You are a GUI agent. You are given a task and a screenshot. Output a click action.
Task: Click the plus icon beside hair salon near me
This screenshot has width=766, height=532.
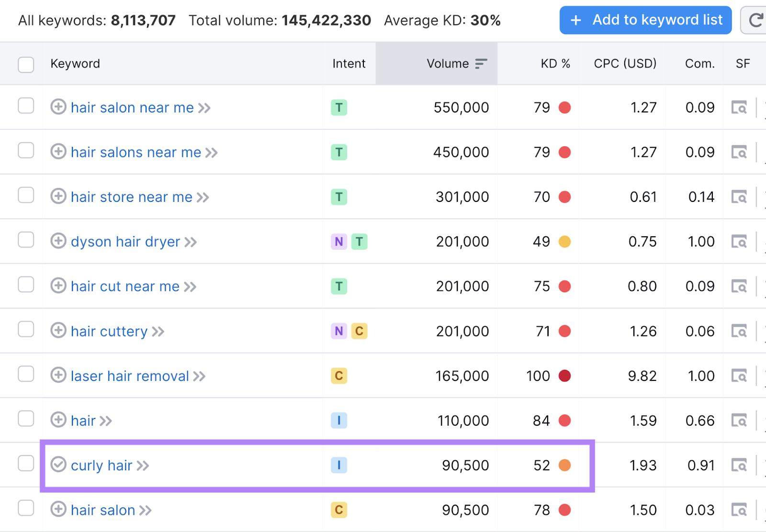(x=58, y=107)
